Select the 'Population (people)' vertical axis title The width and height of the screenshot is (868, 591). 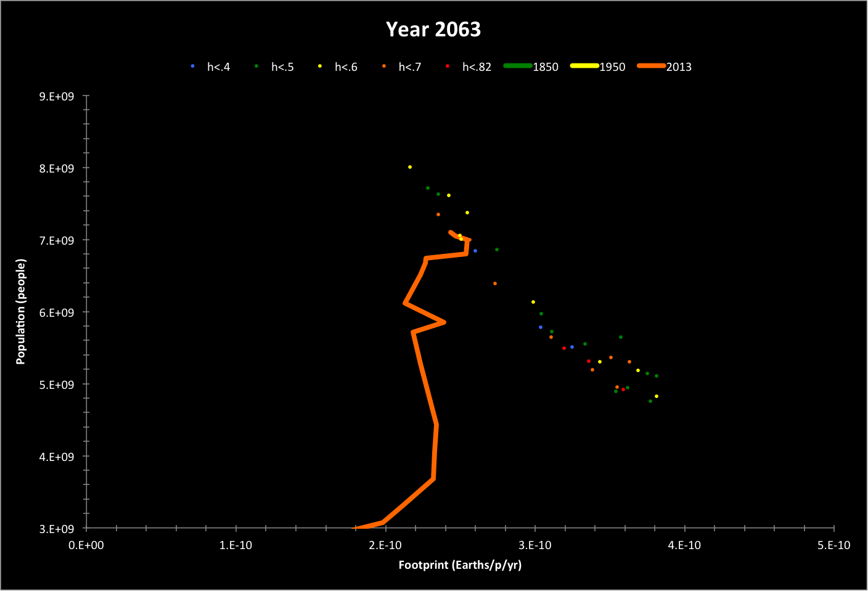tap(21, 312)
